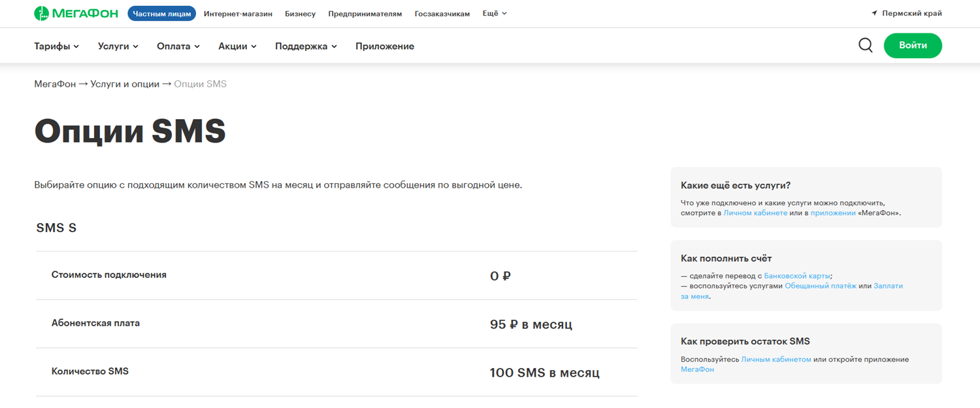This screenshot has height=408, width=980.
Task: Open the search magnifier icon
Action: pos(866,46)
